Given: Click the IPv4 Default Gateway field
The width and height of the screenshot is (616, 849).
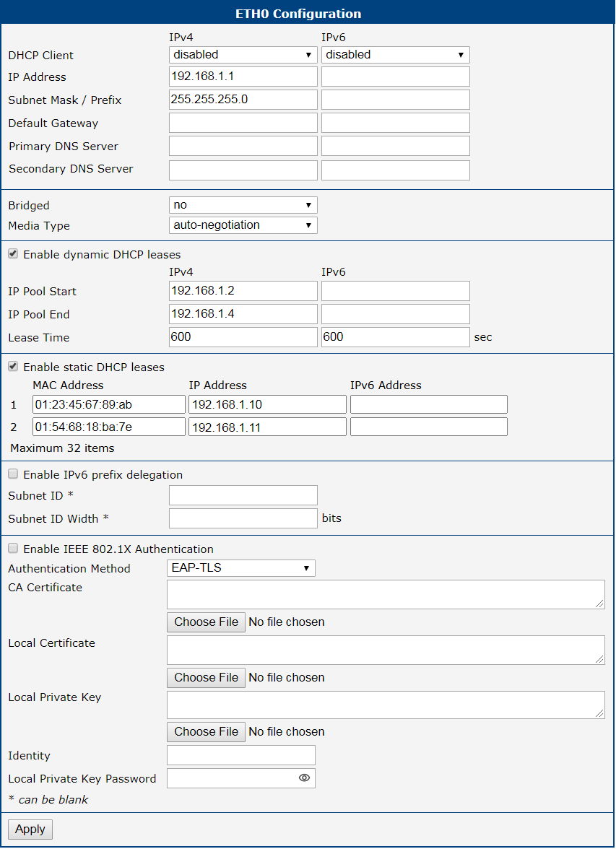Looking at the screenshot, I should (x=243, y=123).
